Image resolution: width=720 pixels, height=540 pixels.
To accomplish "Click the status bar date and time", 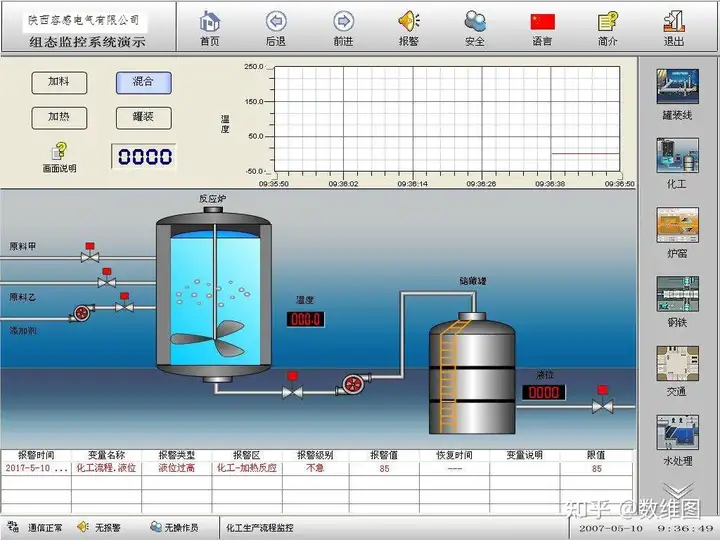I will click(x=646, y=528).
